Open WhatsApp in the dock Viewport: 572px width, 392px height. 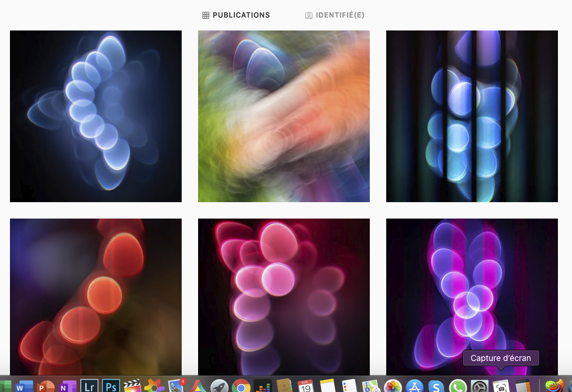pyautogui.click(x=458, y=386)
